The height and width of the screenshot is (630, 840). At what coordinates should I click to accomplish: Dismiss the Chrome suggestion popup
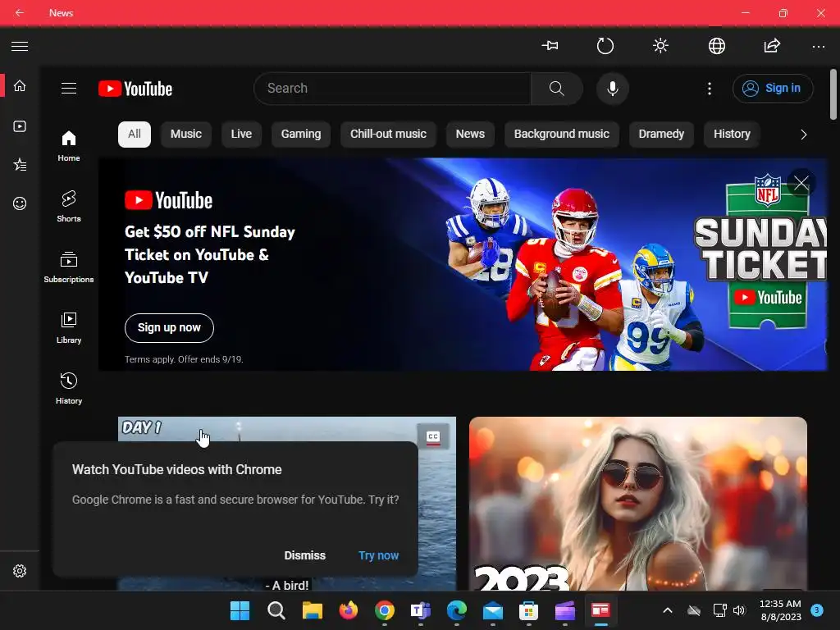[x=305, y=555]
